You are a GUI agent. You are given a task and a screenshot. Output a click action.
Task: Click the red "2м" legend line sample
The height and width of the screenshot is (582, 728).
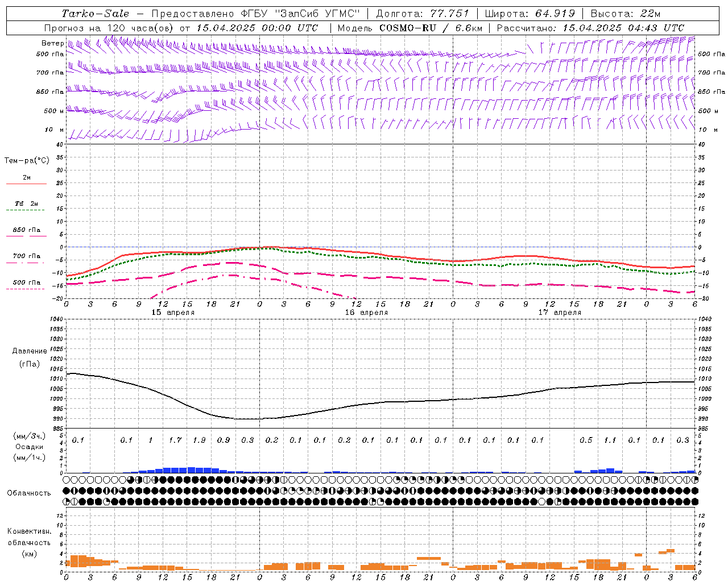(x=26, y=184)
